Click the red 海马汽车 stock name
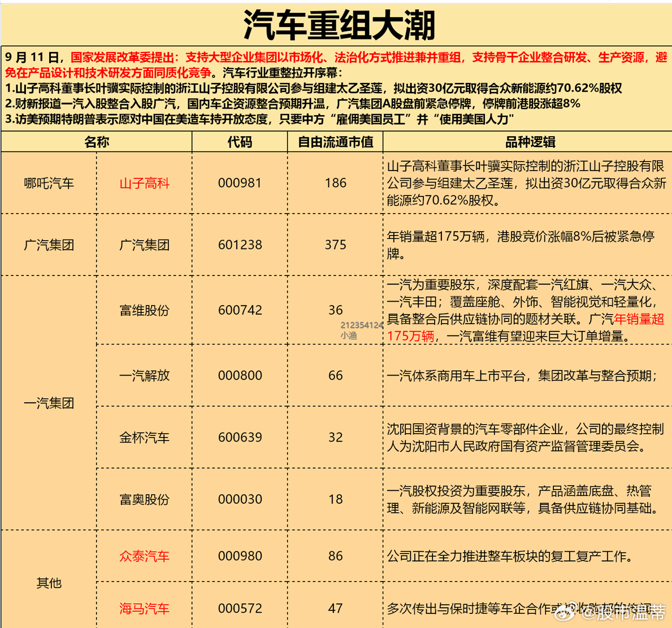Screen dimensions: 672x628 145,608
